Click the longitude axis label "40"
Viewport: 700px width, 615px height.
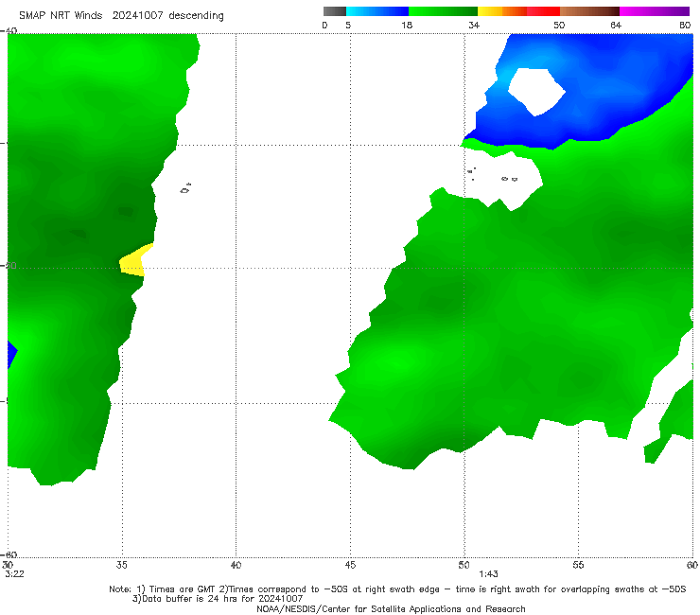click(236, 565)
